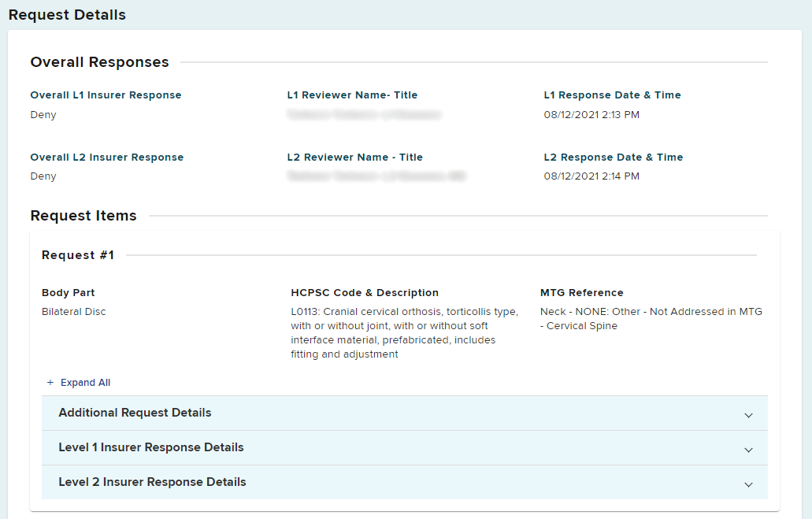Click the Bilateral Disc body part value

point(73,312)
